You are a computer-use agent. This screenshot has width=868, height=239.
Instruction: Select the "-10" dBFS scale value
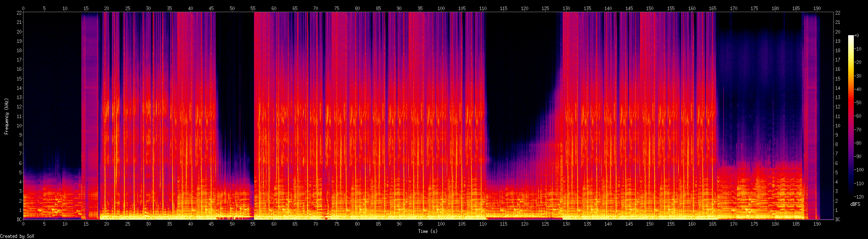click(858, 49)
